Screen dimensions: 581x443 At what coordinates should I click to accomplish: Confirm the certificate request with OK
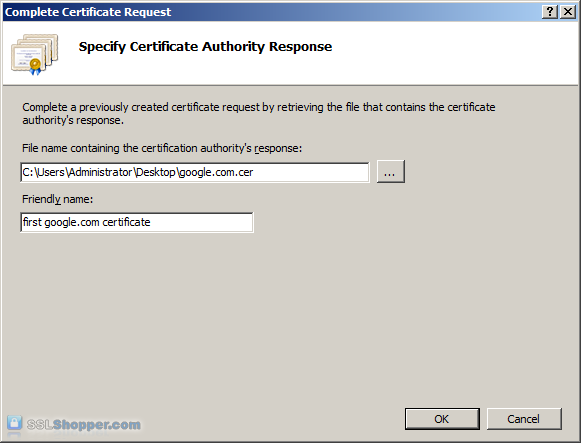coord(442,419)
